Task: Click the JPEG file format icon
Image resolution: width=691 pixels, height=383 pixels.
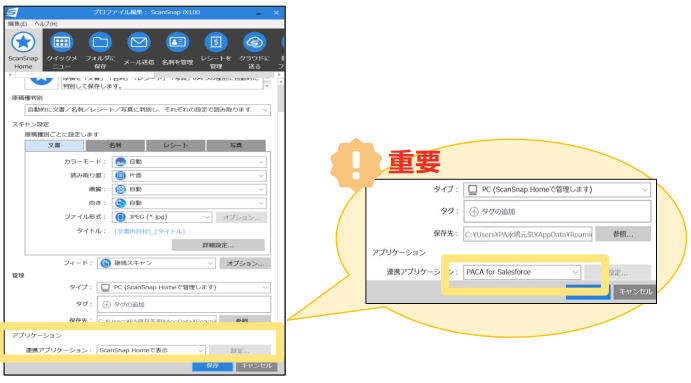Action: pos(120,217)
